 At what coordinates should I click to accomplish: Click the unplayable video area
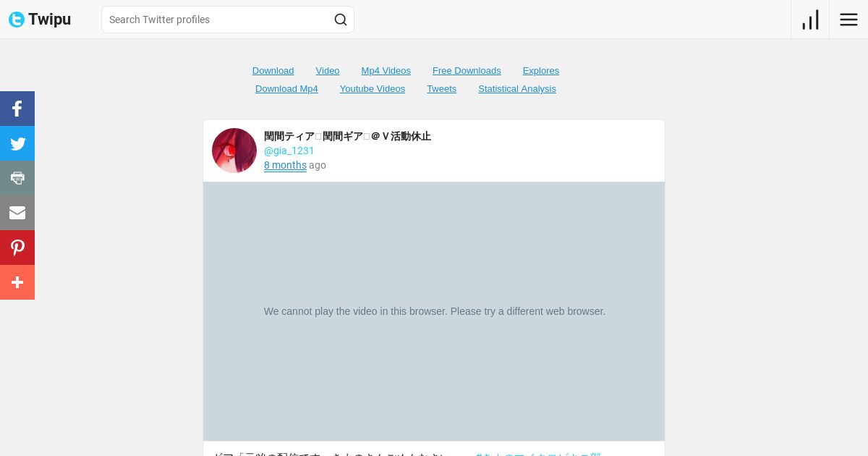point(434,311)
